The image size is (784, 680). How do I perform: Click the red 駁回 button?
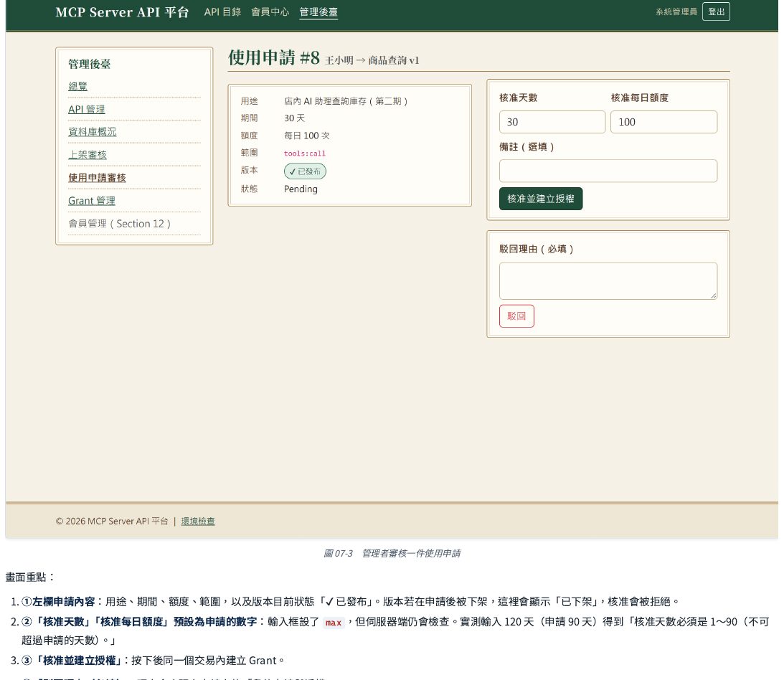point(516,316)
